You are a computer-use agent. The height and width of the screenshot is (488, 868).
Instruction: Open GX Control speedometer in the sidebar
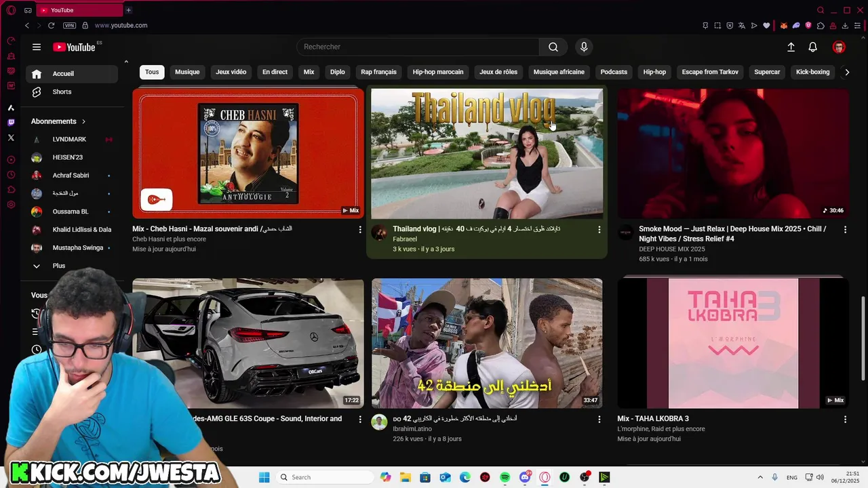[x=11, y=41]
